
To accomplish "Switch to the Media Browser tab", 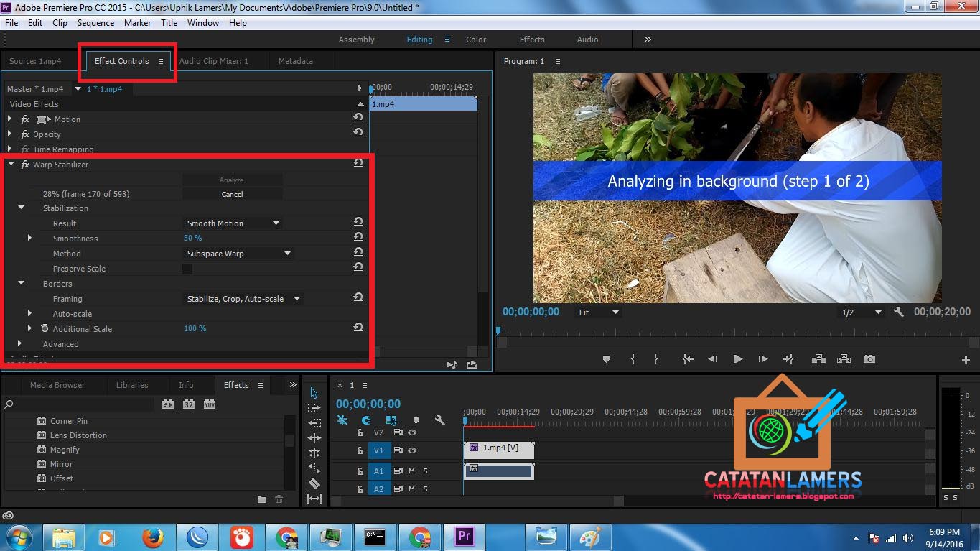I will click(x=57, y=385).
